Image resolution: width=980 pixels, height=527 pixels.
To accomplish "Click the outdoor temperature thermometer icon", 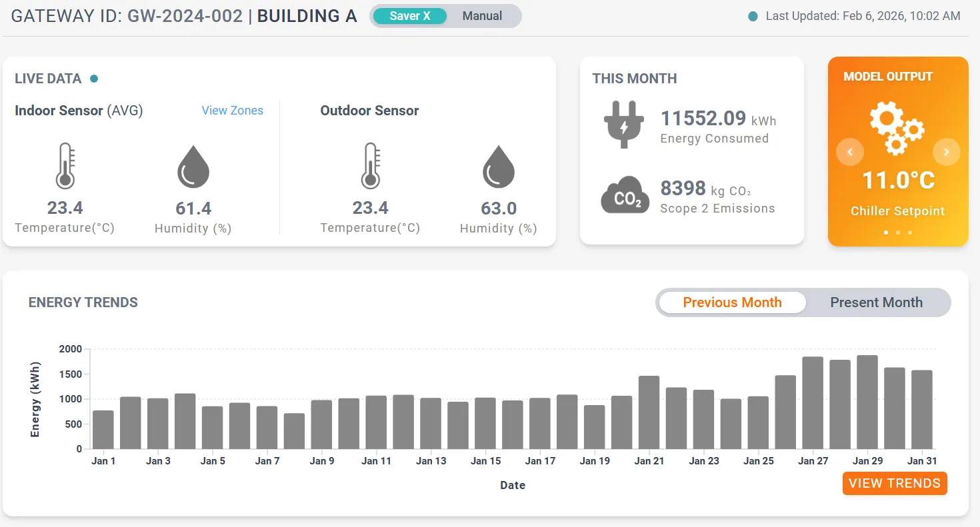I will (370, 166).
